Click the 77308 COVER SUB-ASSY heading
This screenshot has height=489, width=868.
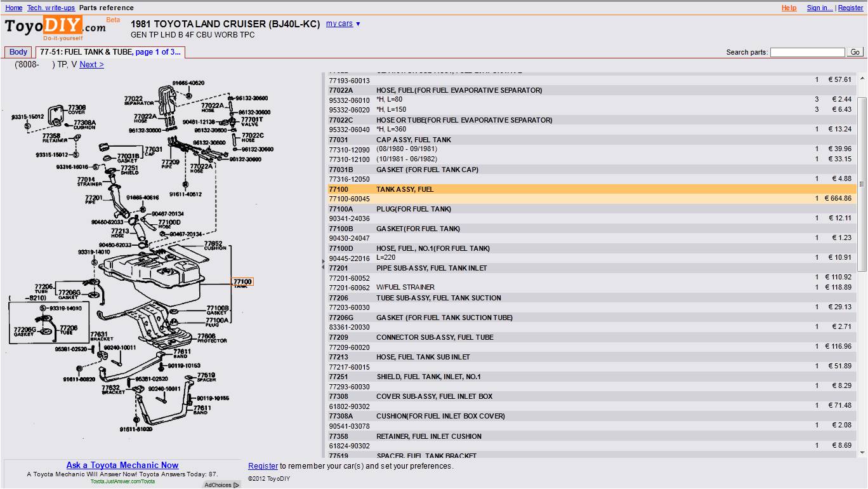coord(592,396)
